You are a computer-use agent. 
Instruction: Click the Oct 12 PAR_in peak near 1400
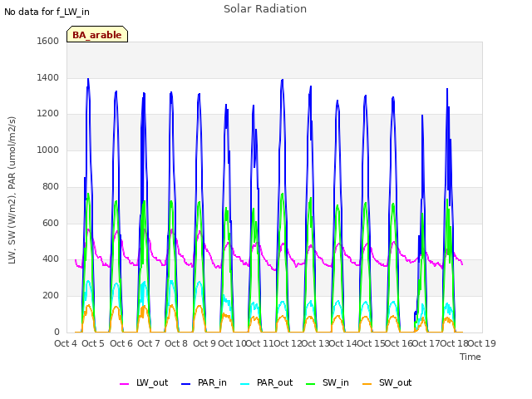click(x=283, y=81)
